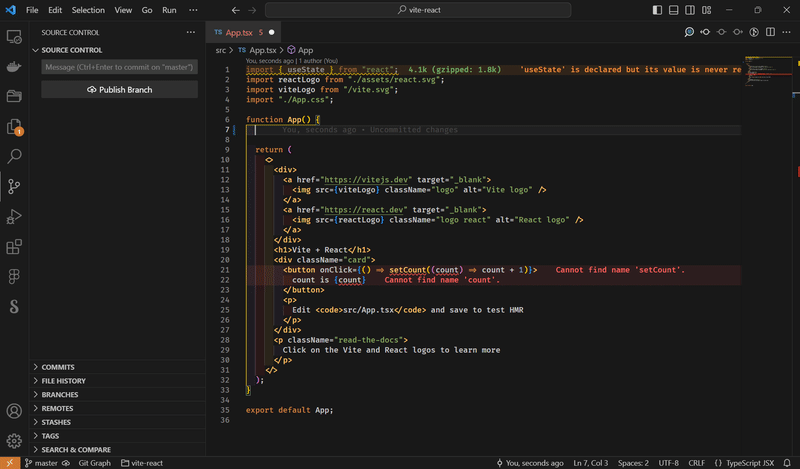Open the Search magnifier in activity bar
This screenshot has width=800, height=469.
click(14, 156)
